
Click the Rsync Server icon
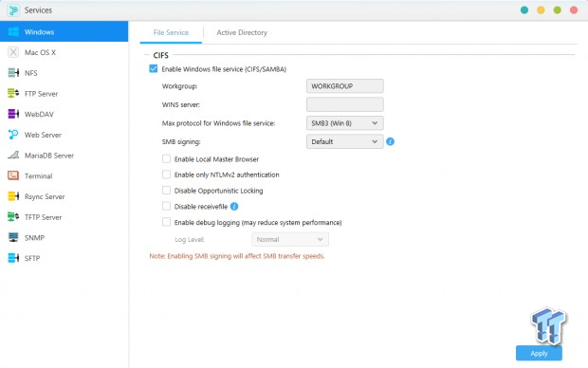click(13, 196)
